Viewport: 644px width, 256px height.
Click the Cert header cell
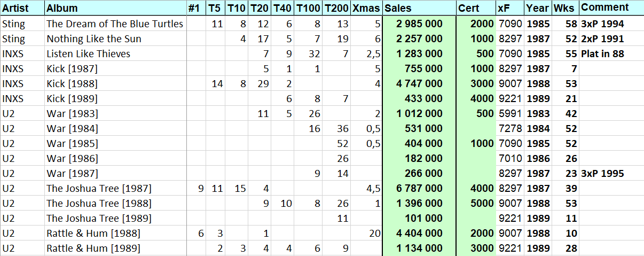(476, 8)
